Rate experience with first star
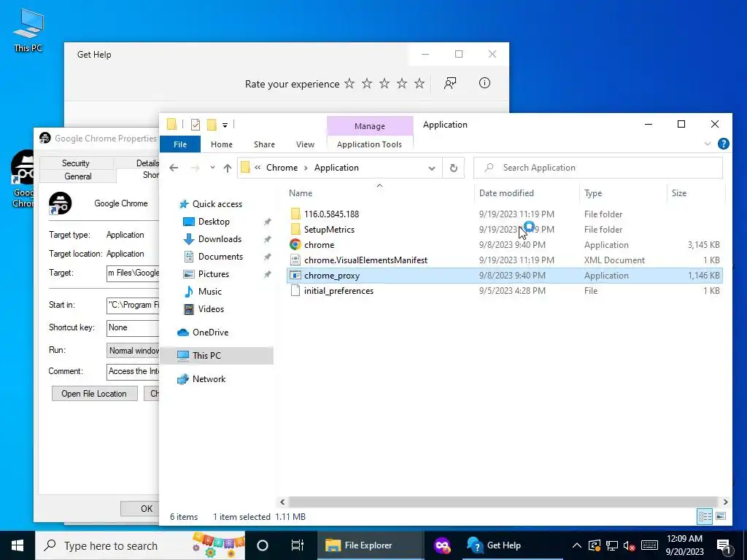Viewport: 747px width, 560px height. pyautogui.click(x=349, y=84)
